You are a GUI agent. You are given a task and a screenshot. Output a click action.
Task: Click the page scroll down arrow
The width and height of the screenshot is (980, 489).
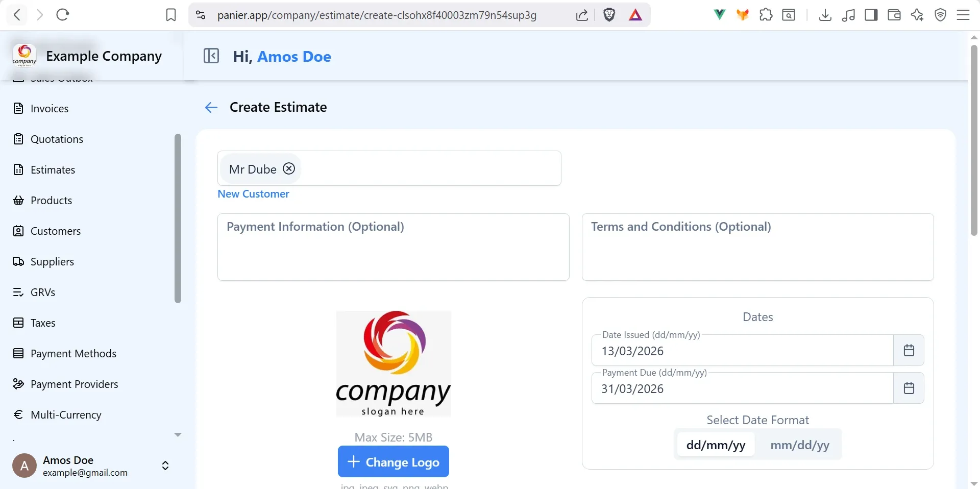click(x=974, y=483)
